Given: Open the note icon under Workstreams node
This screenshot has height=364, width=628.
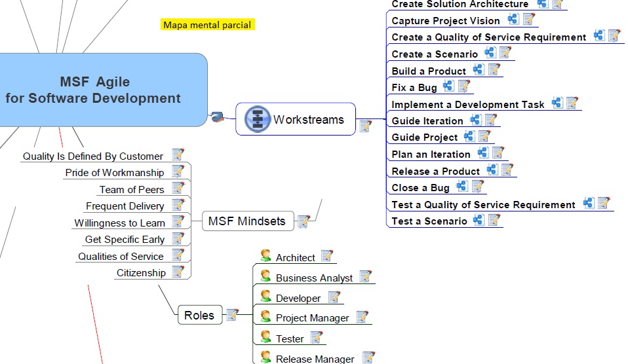Looking at the screenshot, I should pos(365,126).
